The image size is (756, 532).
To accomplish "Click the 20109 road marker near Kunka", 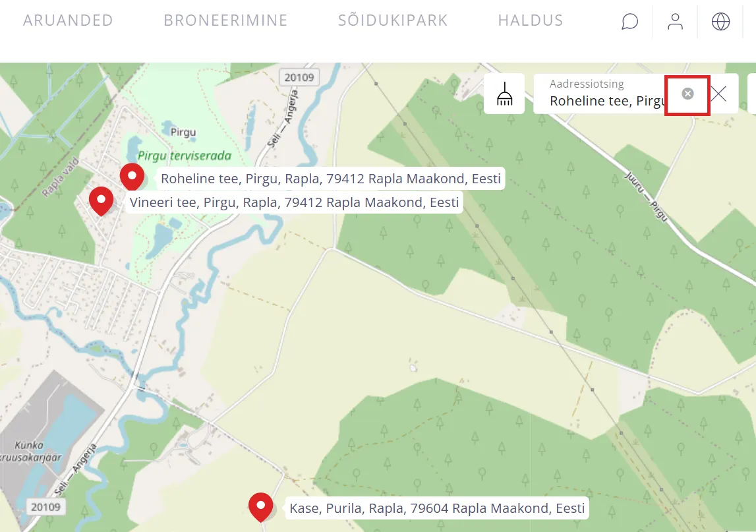I will [45, 507].
